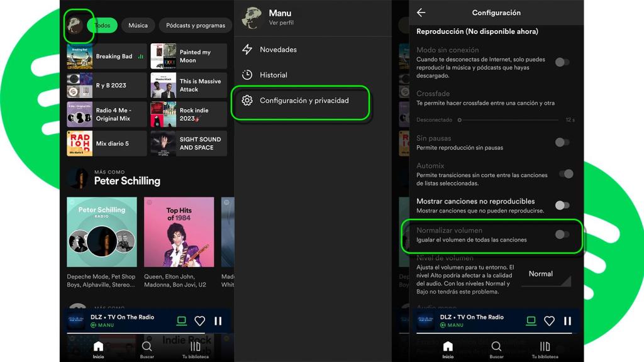Pause playback in the left mini player
Image resolution: width=644 pixels, height=362 pixels.
(x=218, y=321)
